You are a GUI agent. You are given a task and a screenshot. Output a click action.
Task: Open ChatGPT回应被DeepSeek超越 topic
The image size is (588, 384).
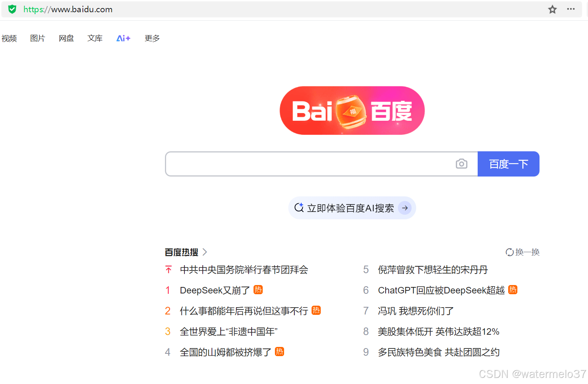[x=441, y=290]
